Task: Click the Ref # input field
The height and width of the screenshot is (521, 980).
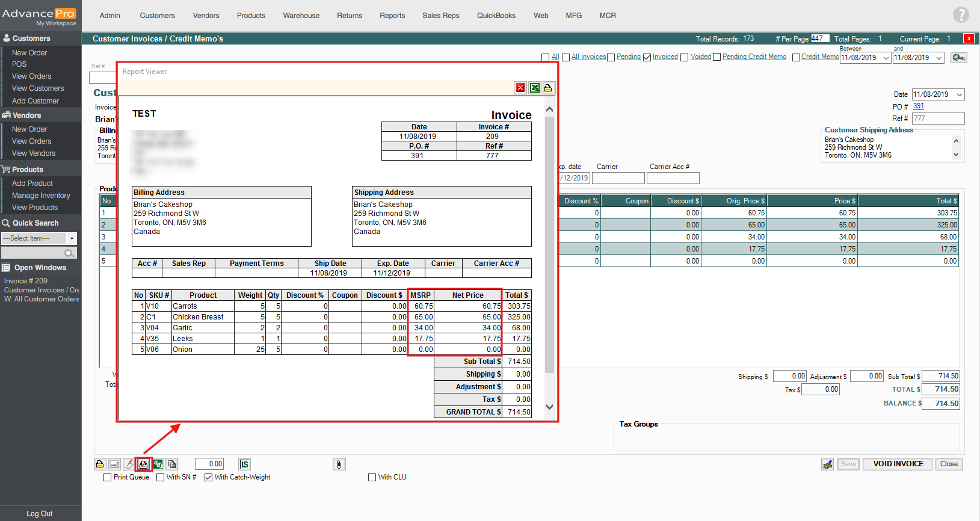Action: click(x=937, y=119)
